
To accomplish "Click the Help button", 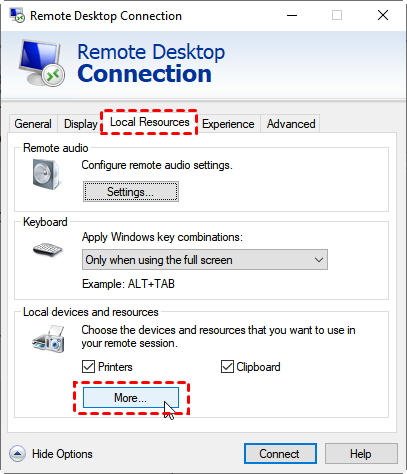I will pyautogui.click(x=361, y=454).
